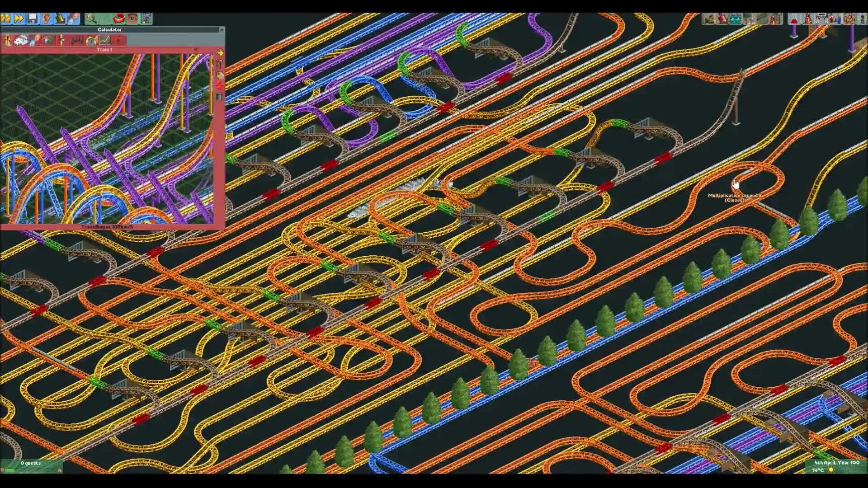
Task: Demolish the ride using the trash can button
Action: point(219,96)
